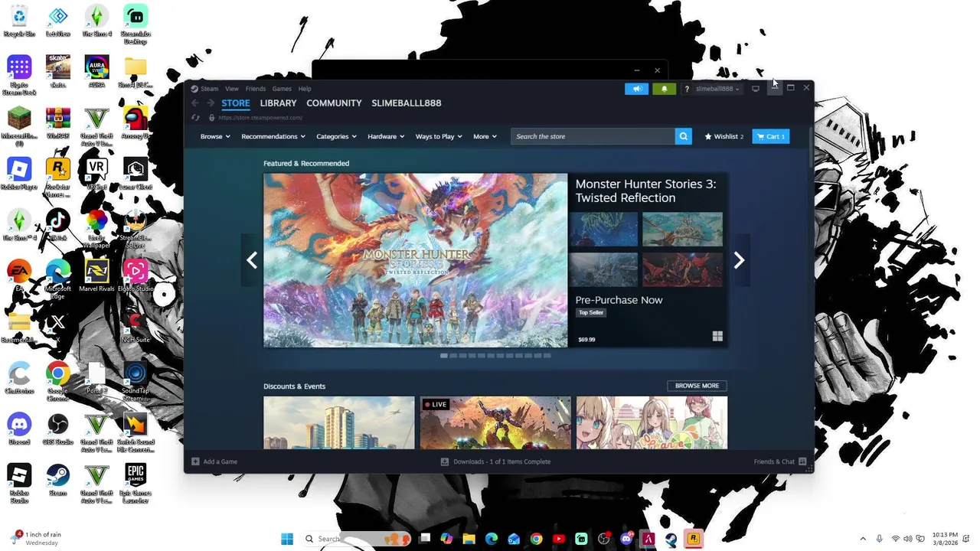Viewport: 980px width, 551px height.
Task: Click the Steam announcements megaphone icon
Action: (636, 89)
